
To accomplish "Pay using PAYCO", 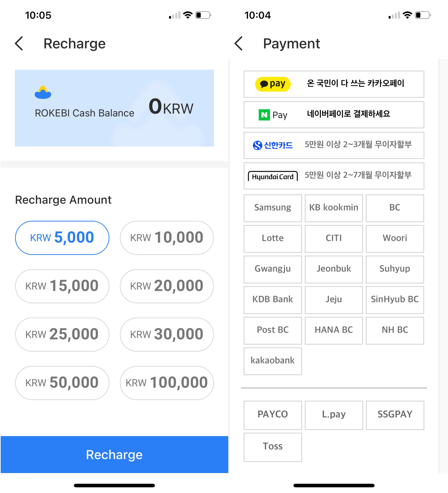I will [273, 415].
